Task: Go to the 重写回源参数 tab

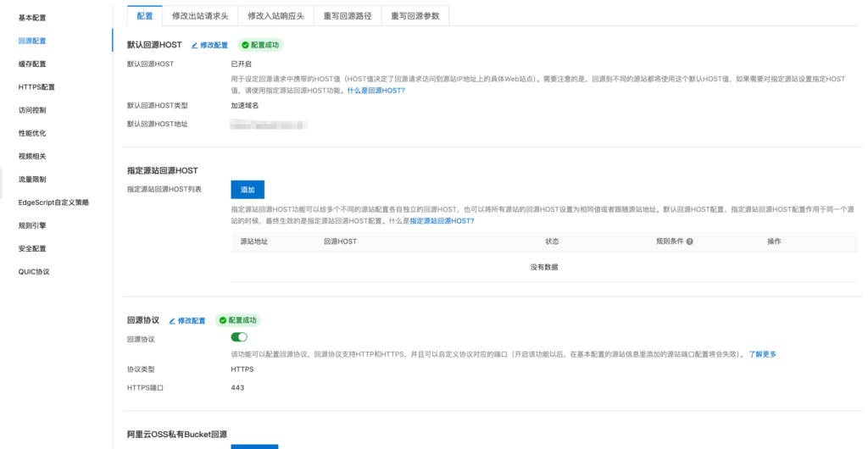Action: [x=415, y=15]
